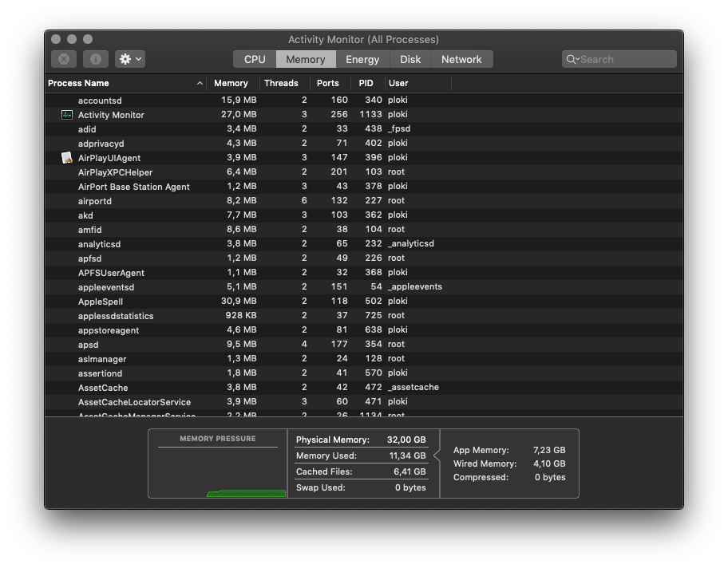The height and width of the screenshot is (568, 728).
Task: Click the quit process X icon
Action: coord(64,59)
